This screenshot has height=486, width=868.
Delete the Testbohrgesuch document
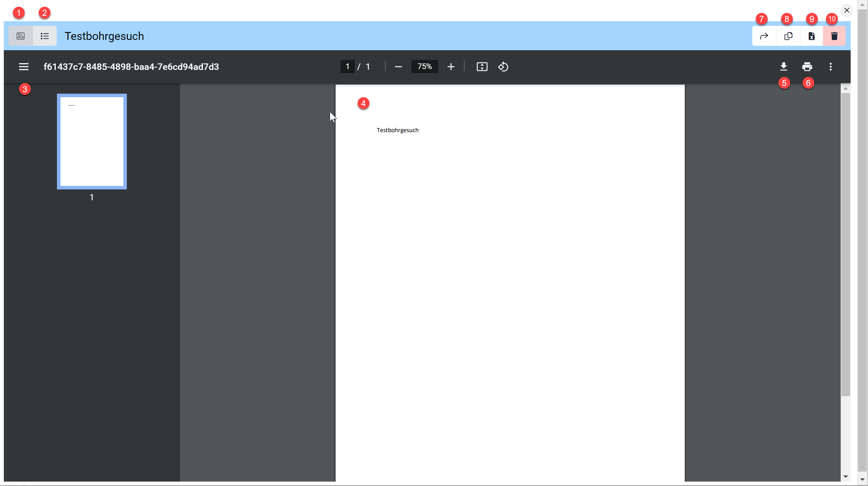(834, 36)
